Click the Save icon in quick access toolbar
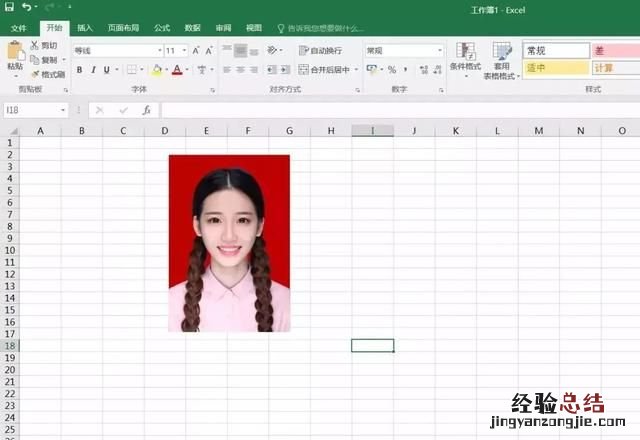 pos(9,7)
